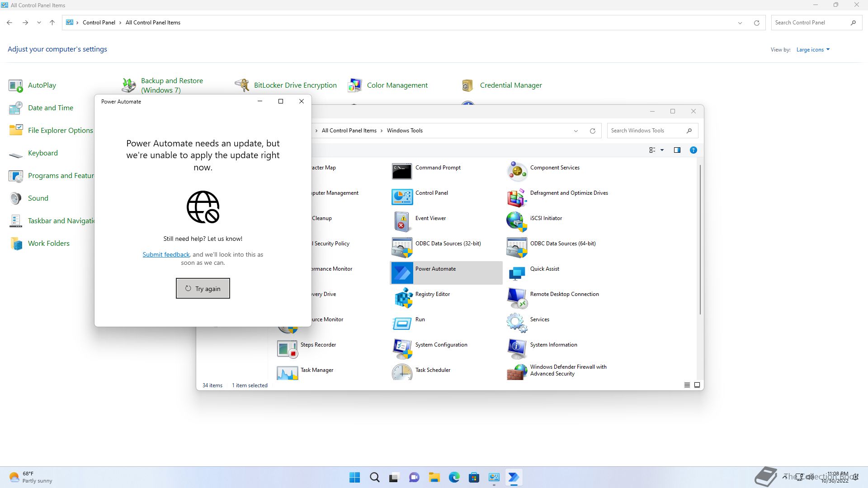Refresh the Windows Tools window
The image size is (868, 488).
[593, 131]
